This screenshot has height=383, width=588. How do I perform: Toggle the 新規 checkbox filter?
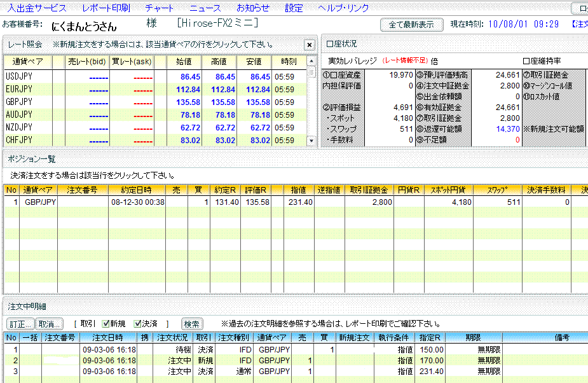pos(106,324)
